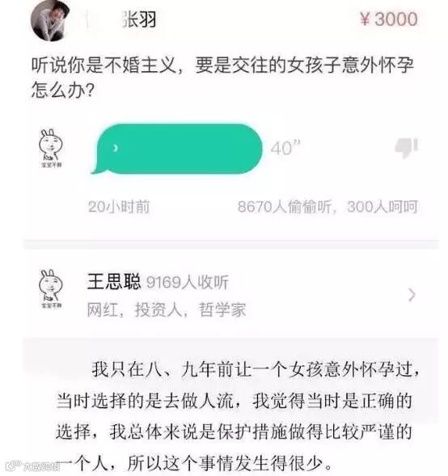Tap the question text about 不婚主义
Viewport: 448px width, 476px height.
(222, 78)
